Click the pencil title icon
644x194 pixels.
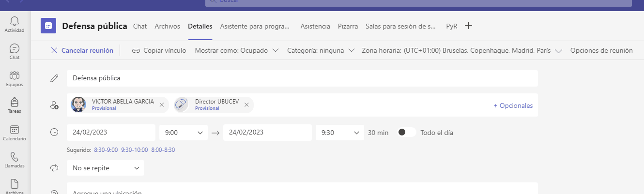point(54,78)
